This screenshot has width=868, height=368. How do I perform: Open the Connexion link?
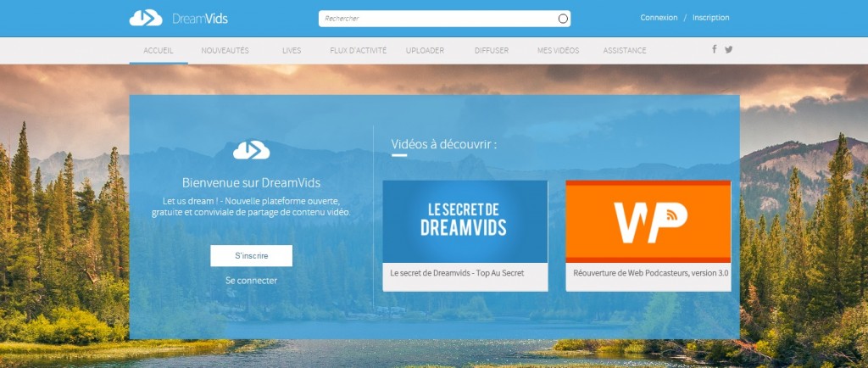click(659, 18)
